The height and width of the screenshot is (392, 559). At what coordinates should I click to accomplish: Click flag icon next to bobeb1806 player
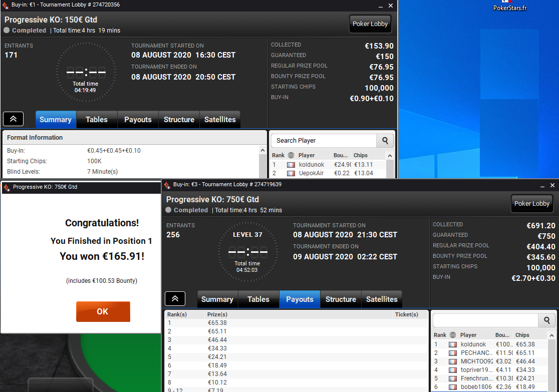(453, 387)
